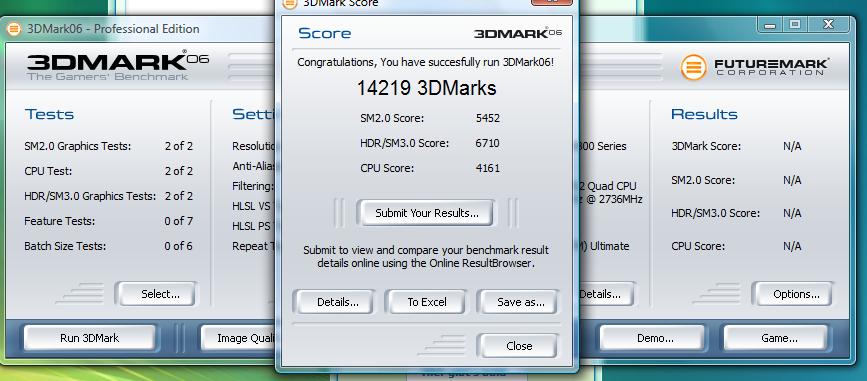Open Select under the Tests section
The image size is (867, 381).
pyautogui.click(x=160, y=294)
